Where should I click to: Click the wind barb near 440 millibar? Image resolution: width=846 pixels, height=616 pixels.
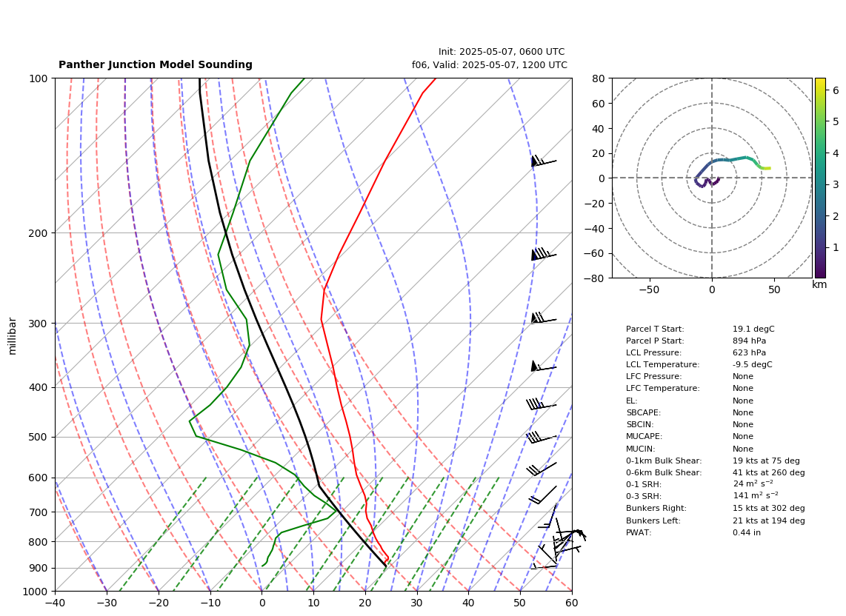[542, 404]
